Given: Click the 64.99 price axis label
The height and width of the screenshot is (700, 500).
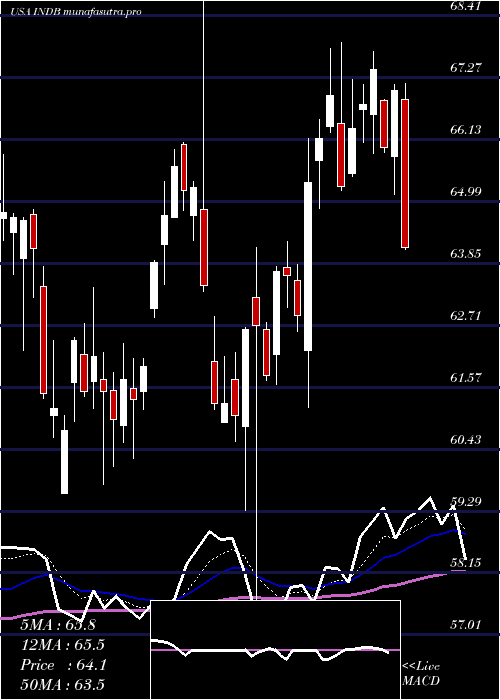Looking at the screenshot, I should click(467, 192).
